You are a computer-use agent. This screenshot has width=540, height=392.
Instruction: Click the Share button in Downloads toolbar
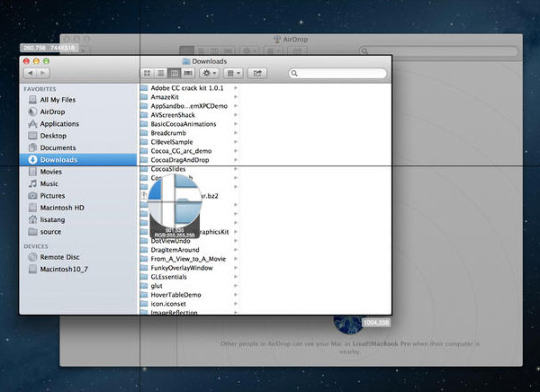pos(257,73)
